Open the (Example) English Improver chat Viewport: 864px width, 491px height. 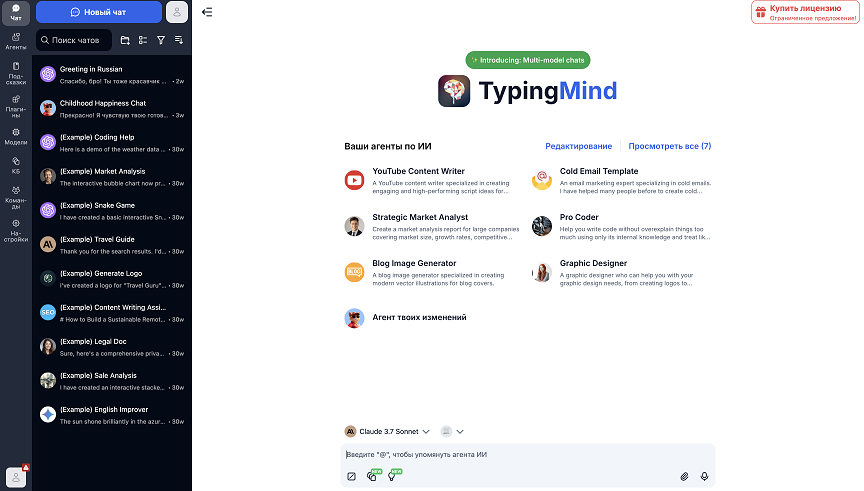[x=112, y=415]
